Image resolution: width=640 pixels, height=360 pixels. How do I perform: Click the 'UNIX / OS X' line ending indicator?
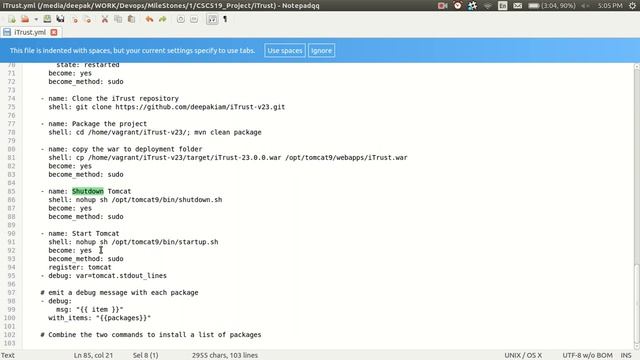(523, 356)
